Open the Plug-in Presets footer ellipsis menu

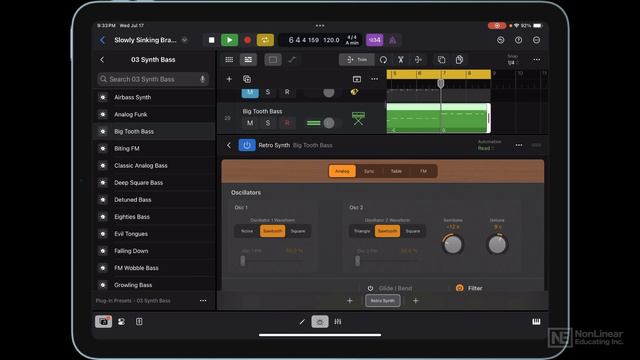(x=203, y=301)
